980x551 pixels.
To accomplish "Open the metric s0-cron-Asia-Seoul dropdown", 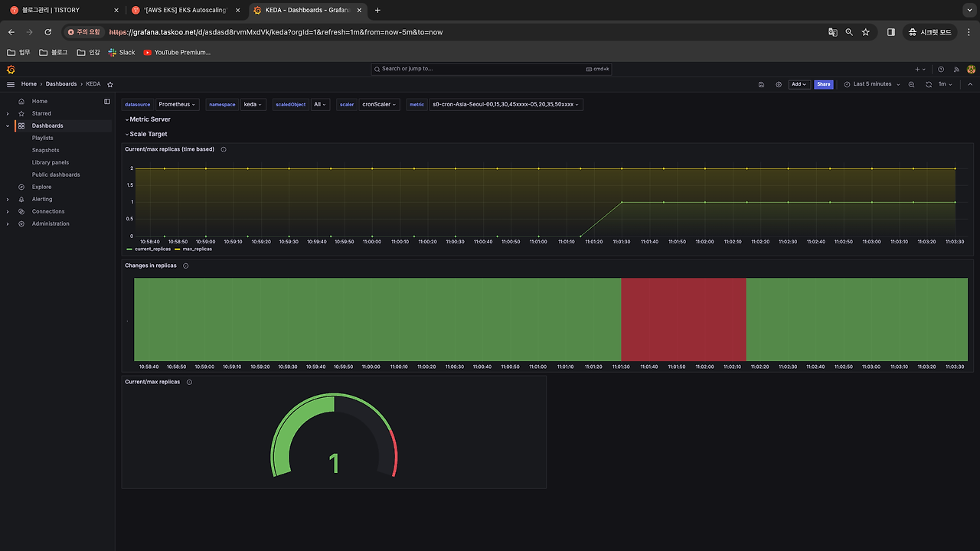I will click(x=506, y=104).
